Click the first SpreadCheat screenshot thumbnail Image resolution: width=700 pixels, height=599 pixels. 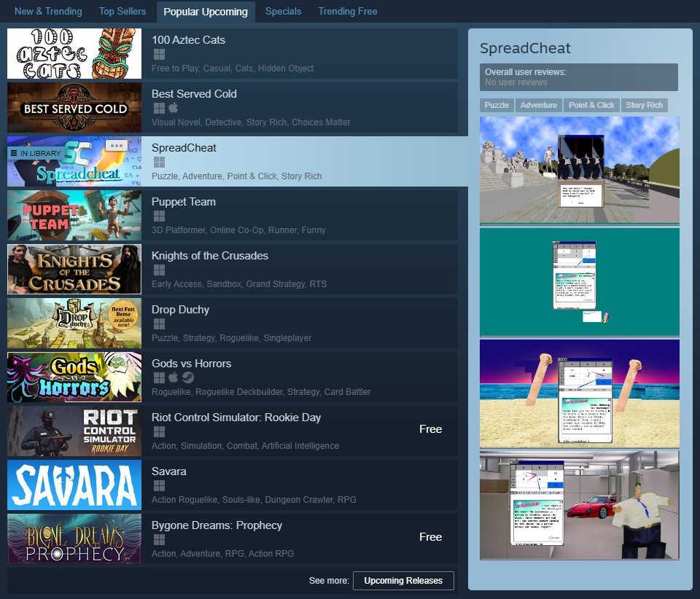(x=579, y=171)
